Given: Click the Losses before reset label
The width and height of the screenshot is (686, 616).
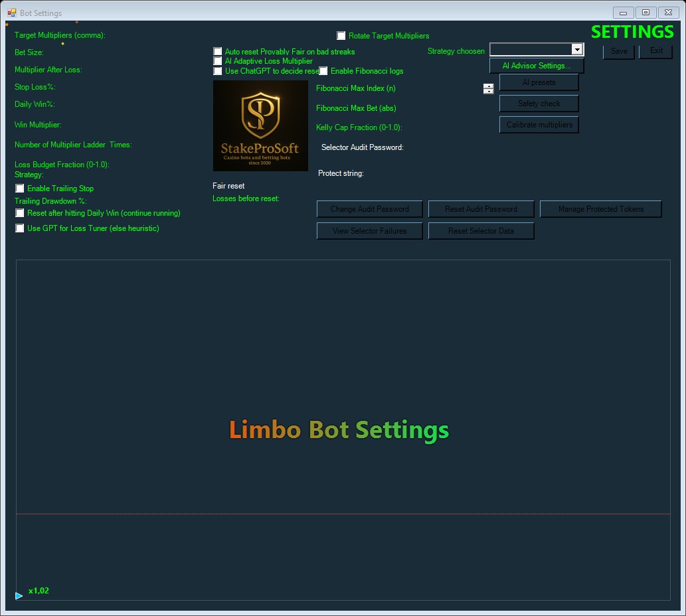Looking at the screenshot, I should click(246, 199).
